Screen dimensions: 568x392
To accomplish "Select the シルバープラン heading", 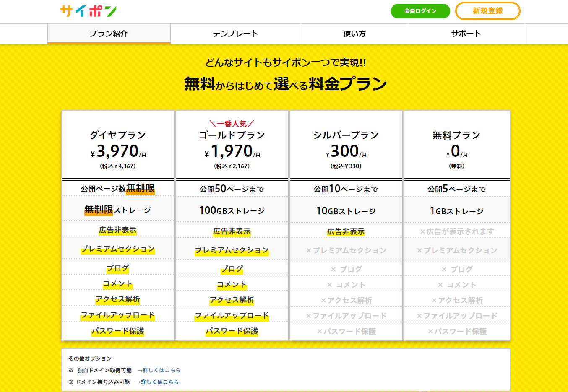I will (x=346, y=135).
